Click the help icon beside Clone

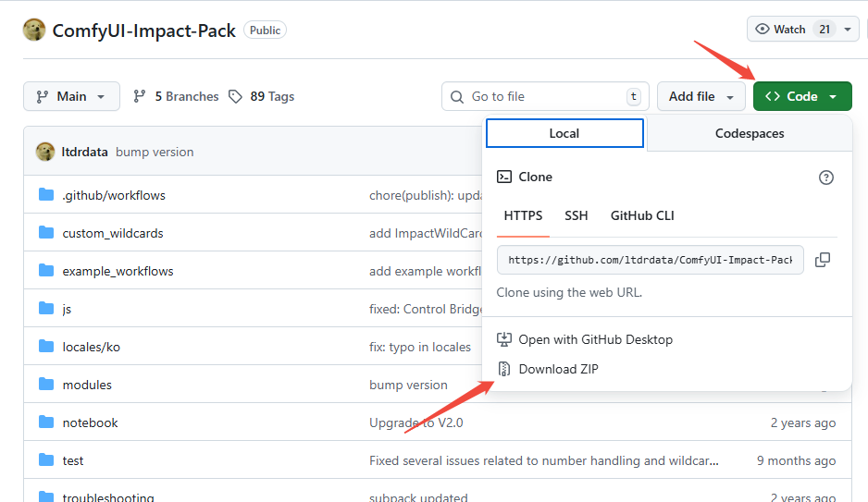(x=826, y=178)
